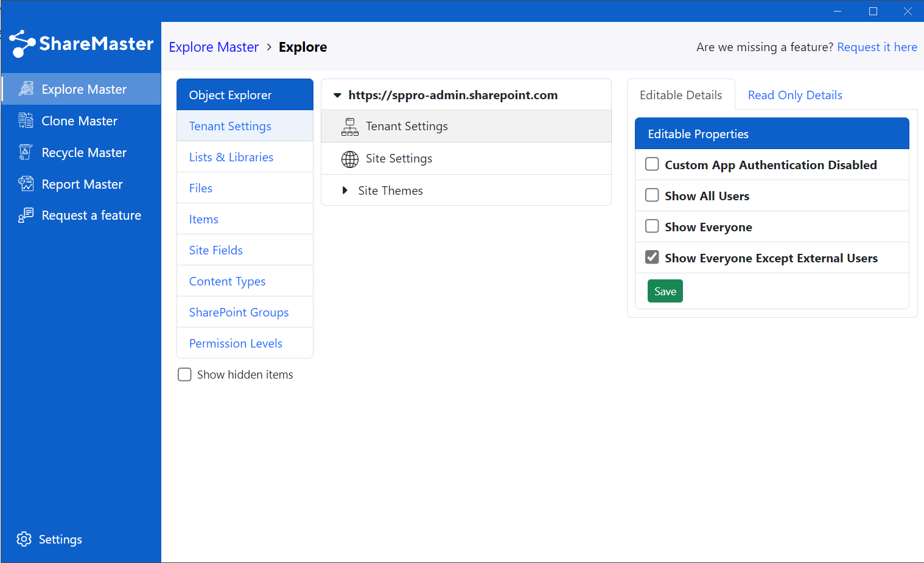Open Report Master in the sidebar
924x563 pixels.
(82, 184)
